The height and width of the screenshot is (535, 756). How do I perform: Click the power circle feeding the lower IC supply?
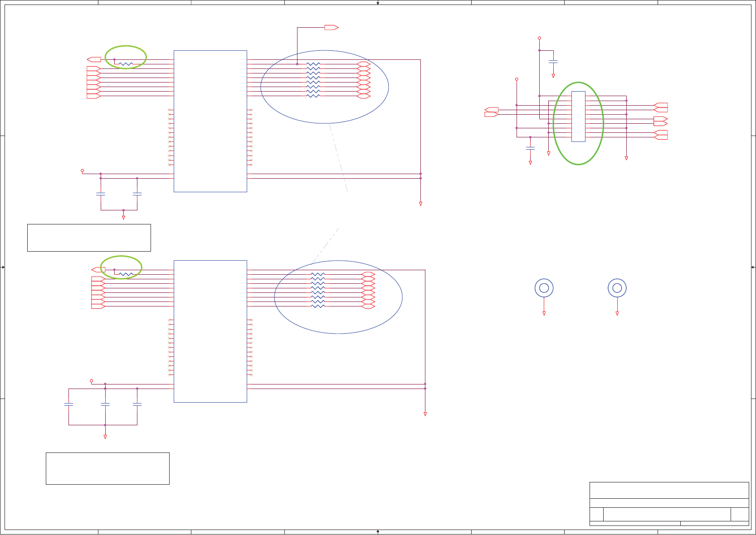(x=92, y=381)
